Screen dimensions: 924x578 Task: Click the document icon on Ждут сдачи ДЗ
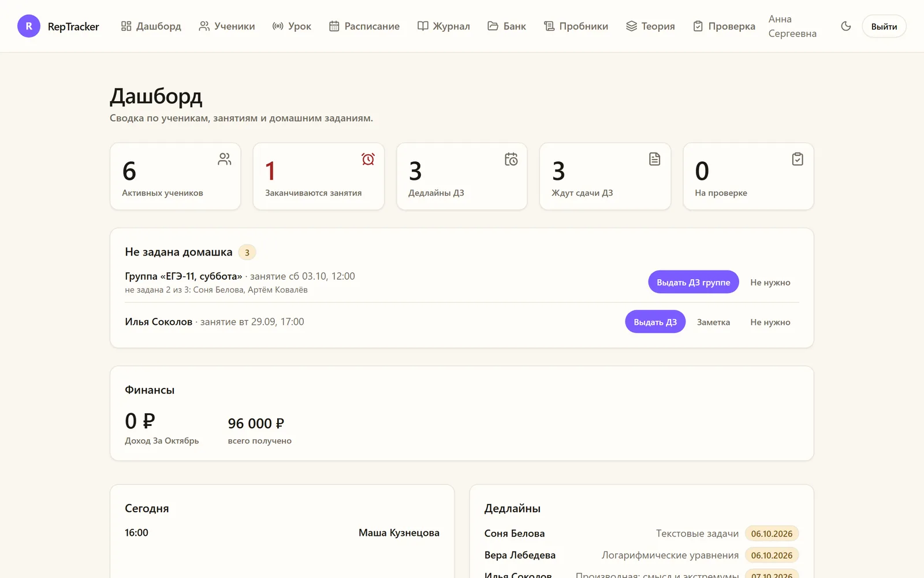pyautogui.click(x=654, y=159)
